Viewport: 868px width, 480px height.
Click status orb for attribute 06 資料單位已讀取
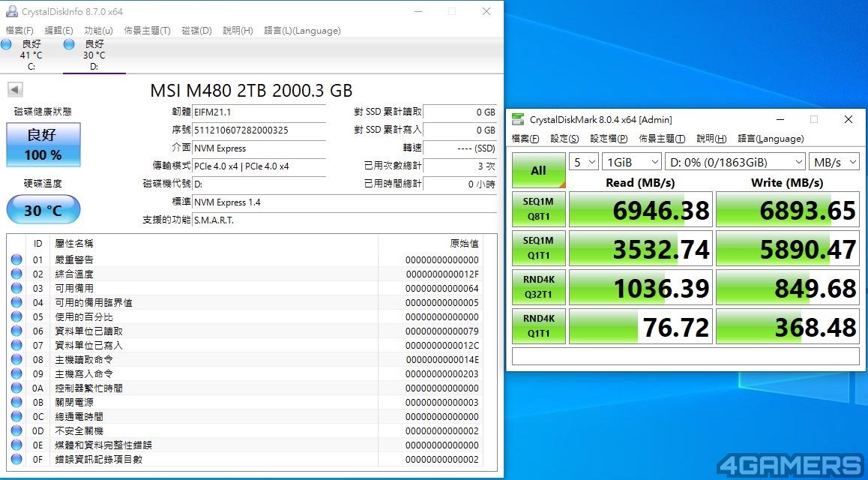16,331
